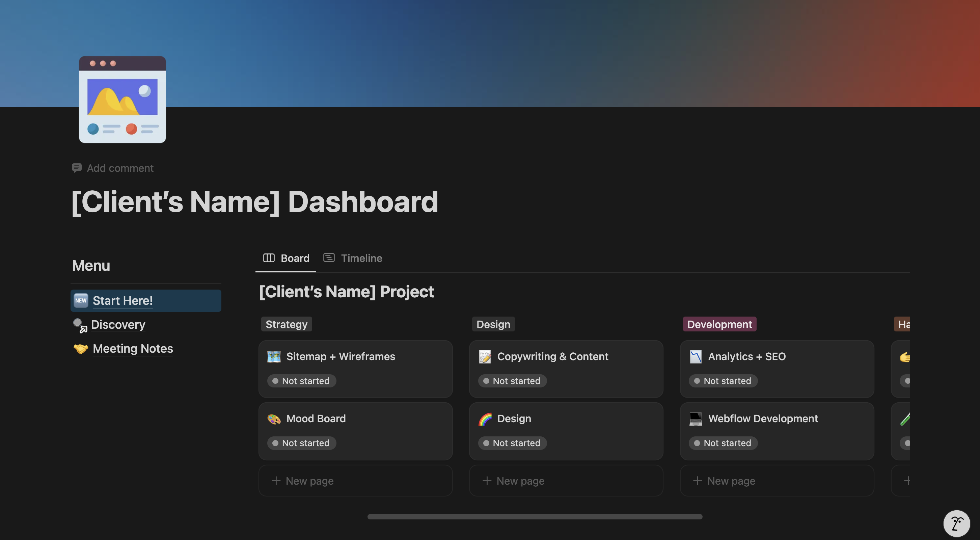Click the Webflow Development laptop icon
Image resolution: width=980 pixels, height=540 pixels.
tap(696, 418)
